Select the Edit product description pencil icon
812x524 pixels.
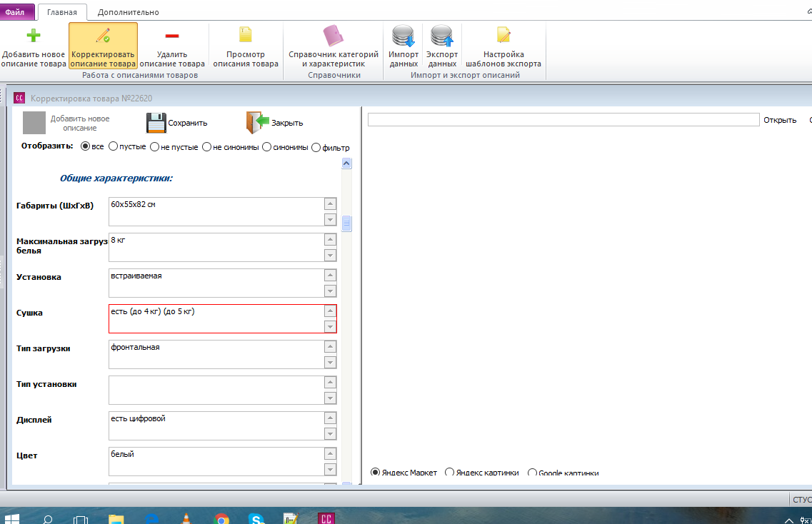coord(103,35)
